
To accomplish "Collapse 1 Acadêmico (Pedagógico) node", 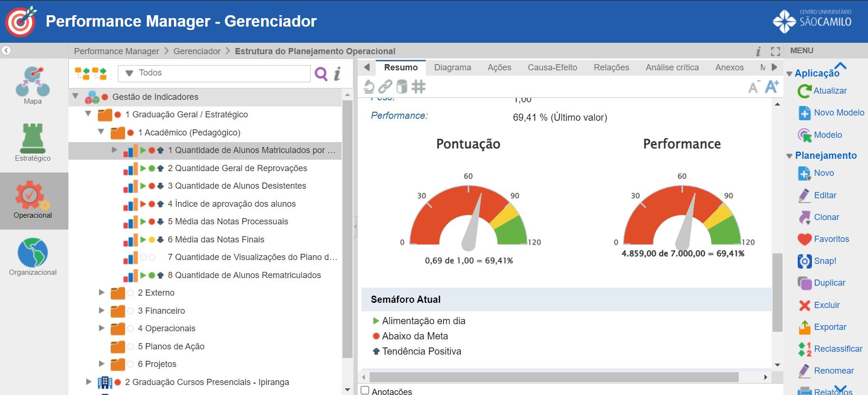I will coord(101,132).
